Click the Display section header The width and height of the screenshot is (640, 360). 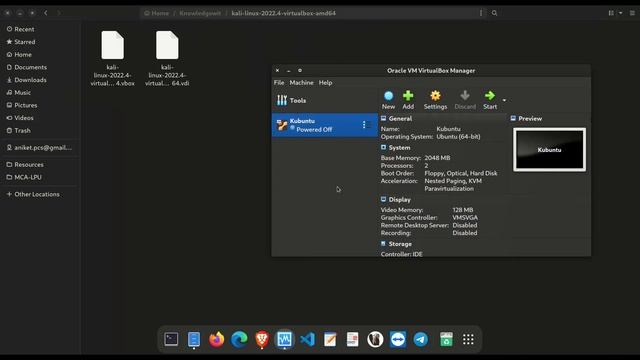click(x=400, y=200)
